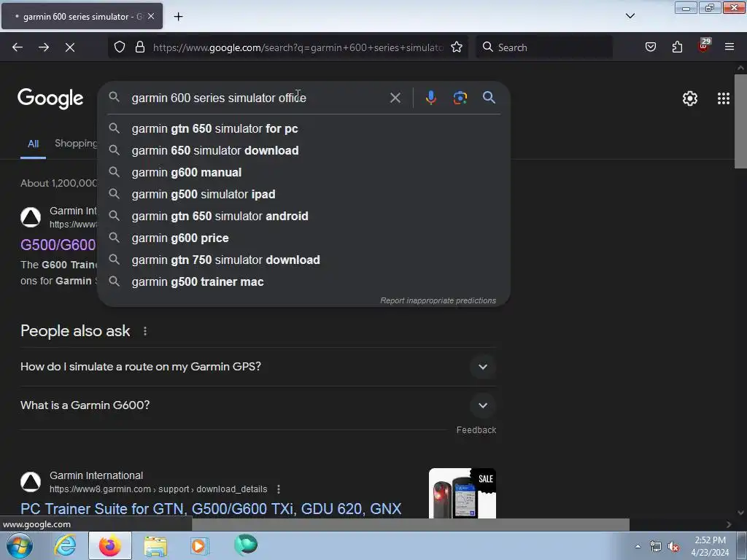
Task: List all open tabs
Action: [x=630, y=16]
